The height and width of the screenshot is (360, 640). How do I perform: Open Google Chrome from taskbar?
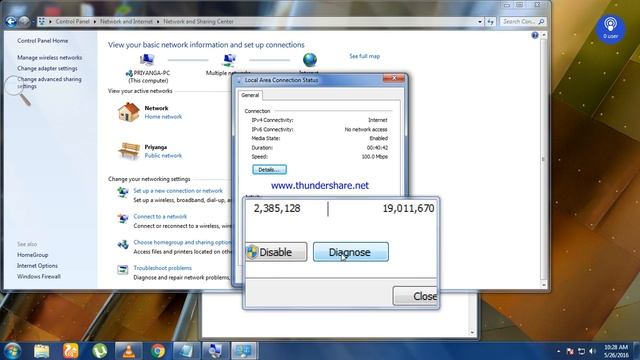click(158, 351)
